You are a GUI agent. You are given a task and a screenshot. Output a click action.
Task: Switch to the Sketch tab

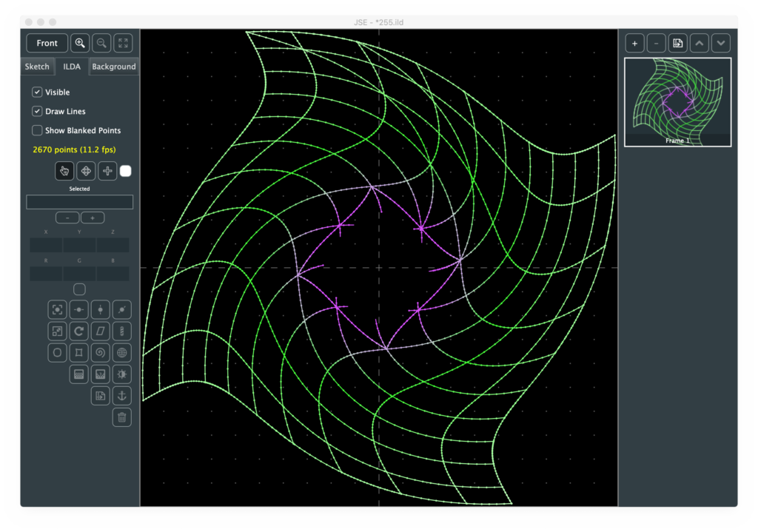tap(37, 67)
